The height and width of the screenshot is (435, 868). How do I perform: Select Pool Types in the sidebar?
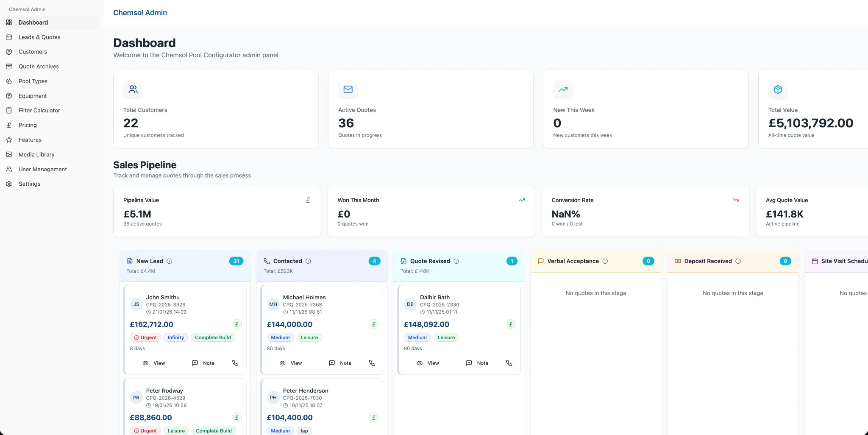(33, 81)
